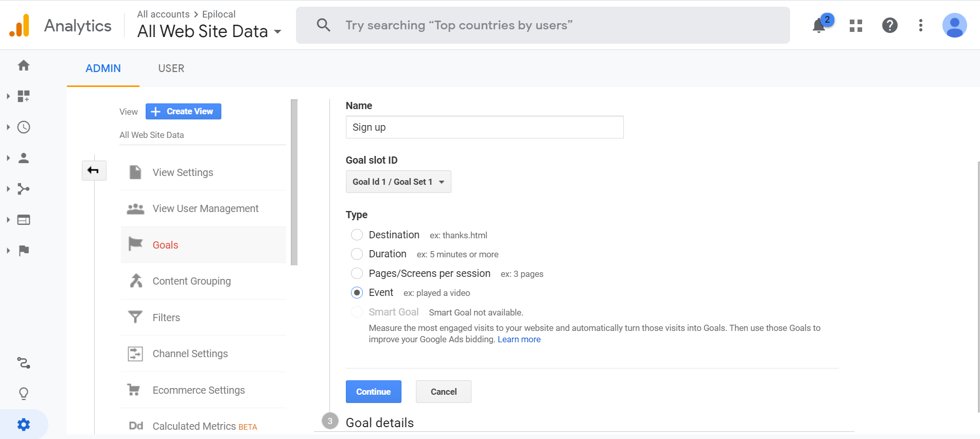Click the view column scrollbar
The image size is (980, 439).
click(294, 182)
